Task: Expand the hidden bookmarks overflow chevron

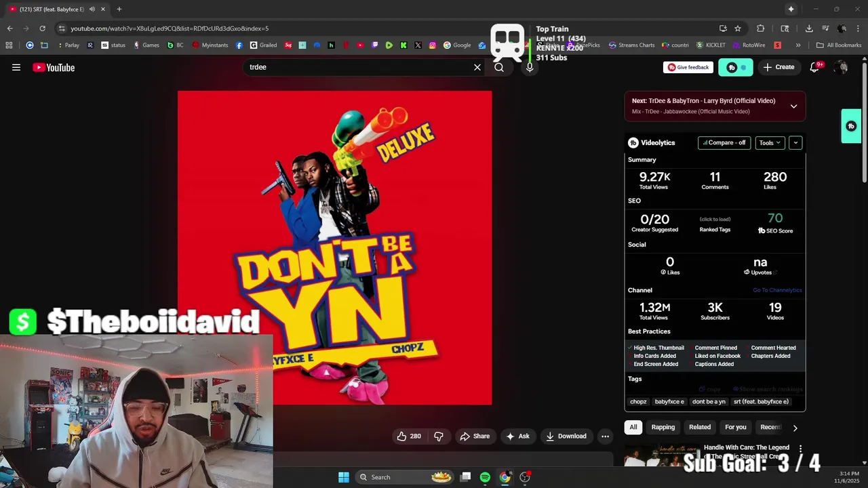Action: coord(798,45)
